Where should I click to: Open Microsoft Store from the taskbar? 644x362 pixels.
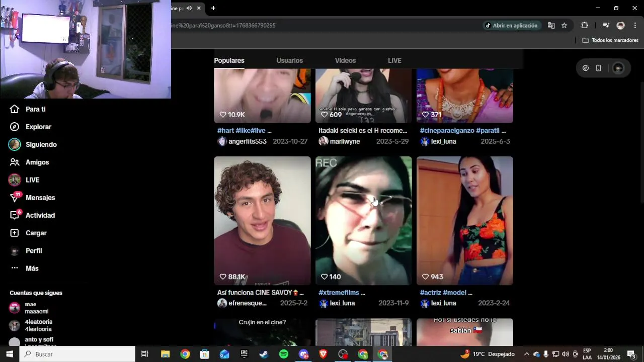205,354
